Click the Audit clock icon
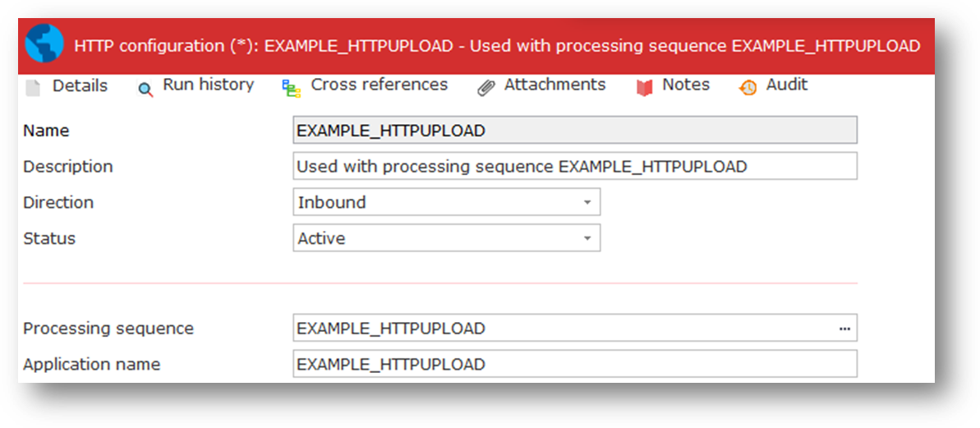Image resolution: width=980 pixels, height=428 pixels. (x=748, y=88)
